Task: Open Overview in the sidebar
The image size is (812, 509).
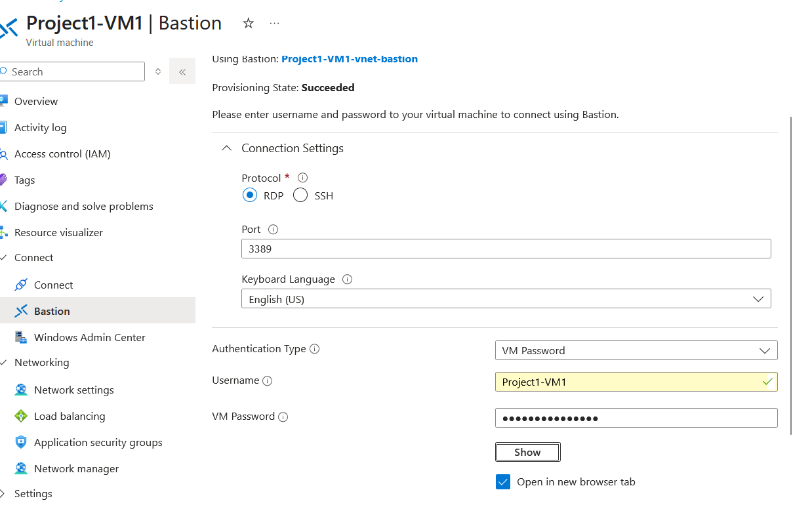Action: 36,101
